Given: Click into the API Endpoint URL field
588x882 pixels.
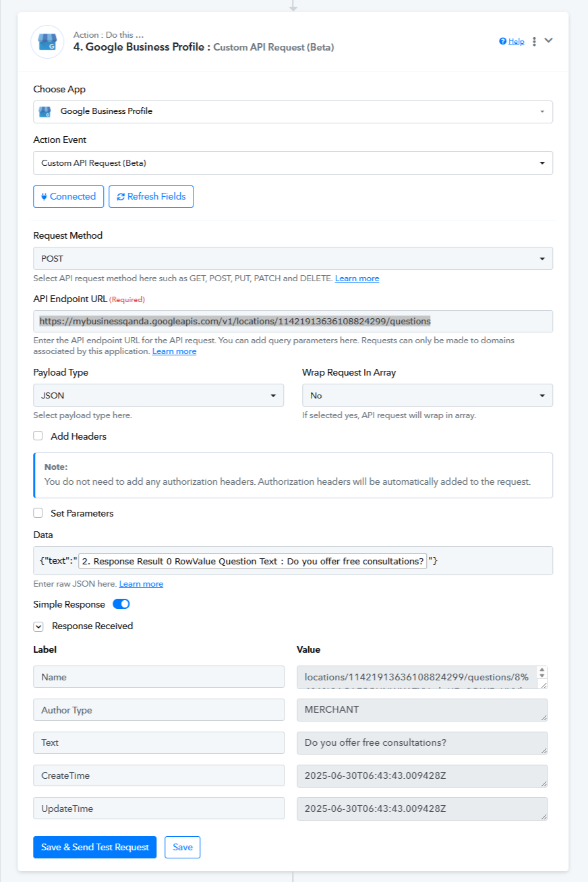Looking at the screenshot, I should [293, 321].
